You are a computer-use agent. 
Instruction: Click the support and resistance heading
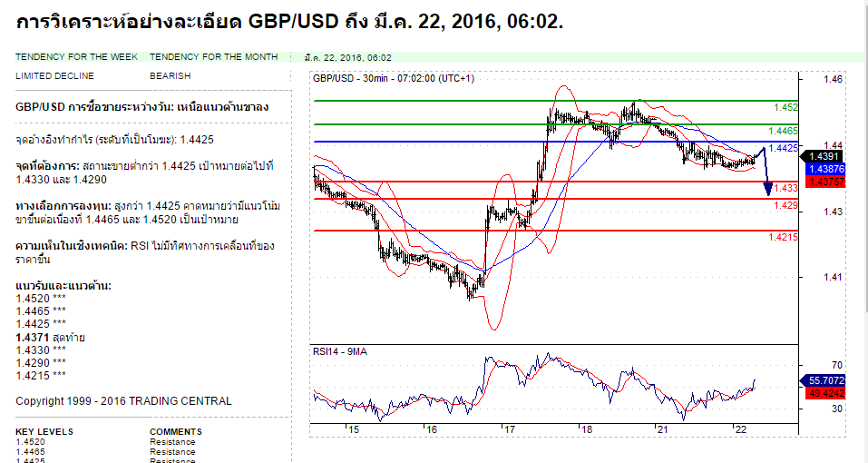pyautogui.click(x=63, y=286)
